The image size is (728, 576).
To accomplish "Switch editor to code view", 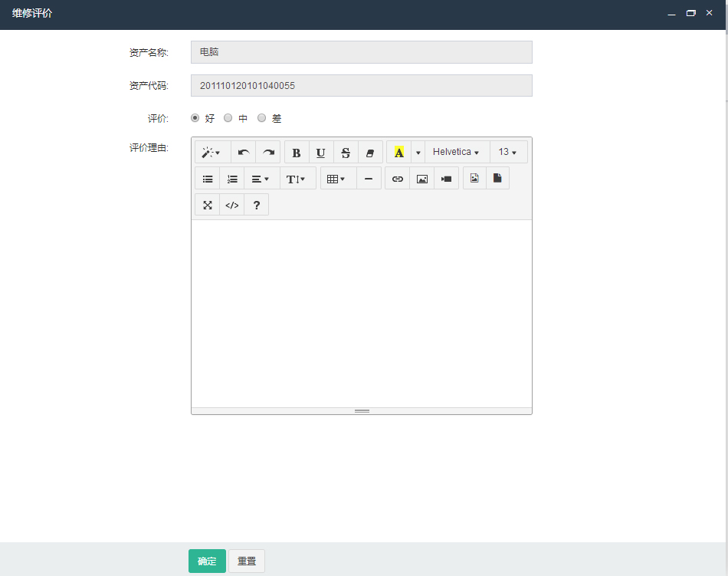I will tap(231, 205).
